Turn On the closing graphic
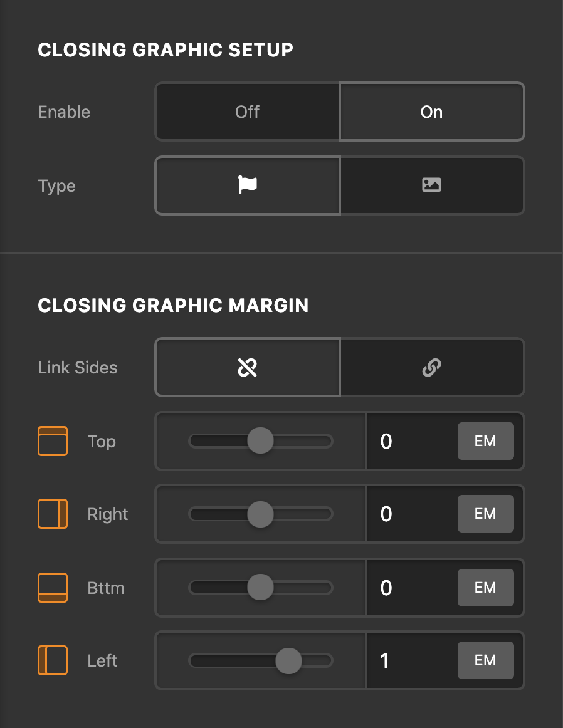Image resolution: width=563 pixels, height=728 pixels. click(432, 112)
